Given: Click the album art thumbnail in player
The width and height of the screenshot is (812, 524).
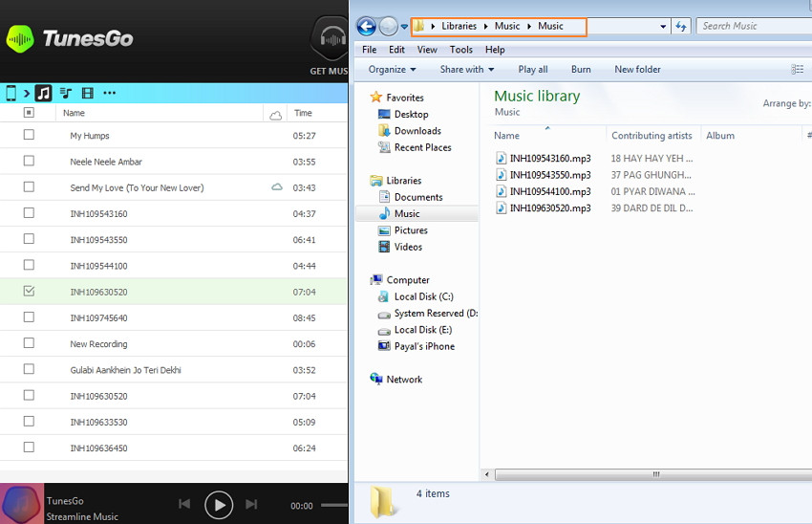Looking at the screenshot, I should (22, 504).
